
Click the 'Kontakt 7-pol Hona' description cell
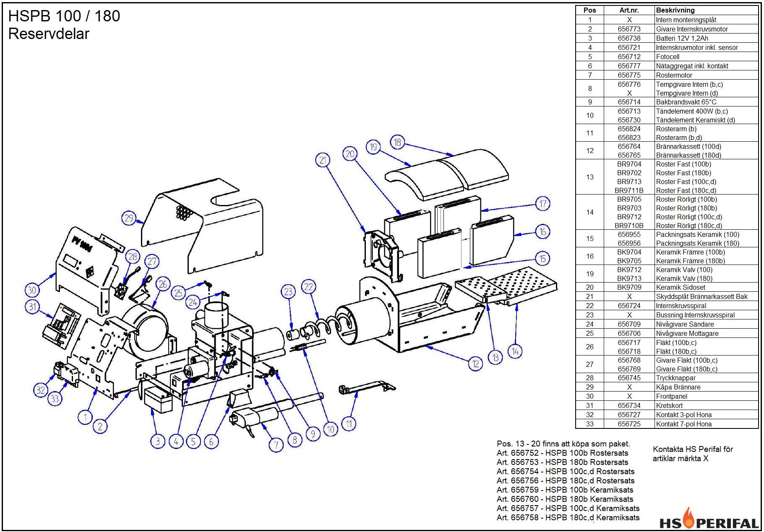point(707,424)
